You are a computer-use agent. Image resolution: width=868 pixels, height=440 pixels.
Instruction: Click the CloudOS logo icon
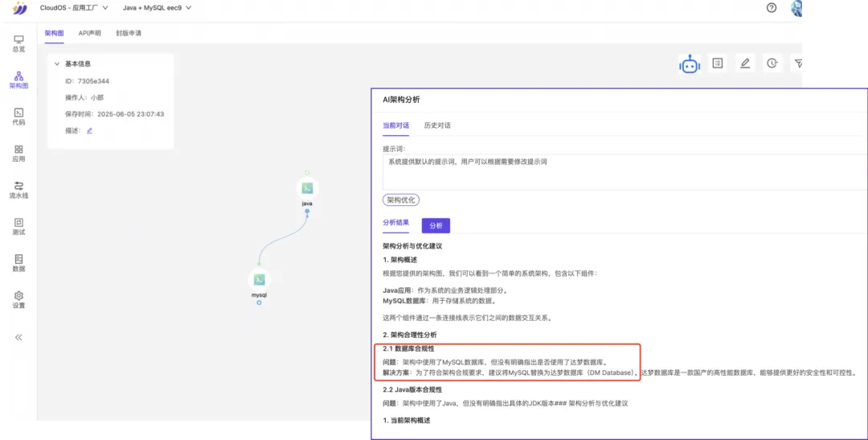coord(19,8)
